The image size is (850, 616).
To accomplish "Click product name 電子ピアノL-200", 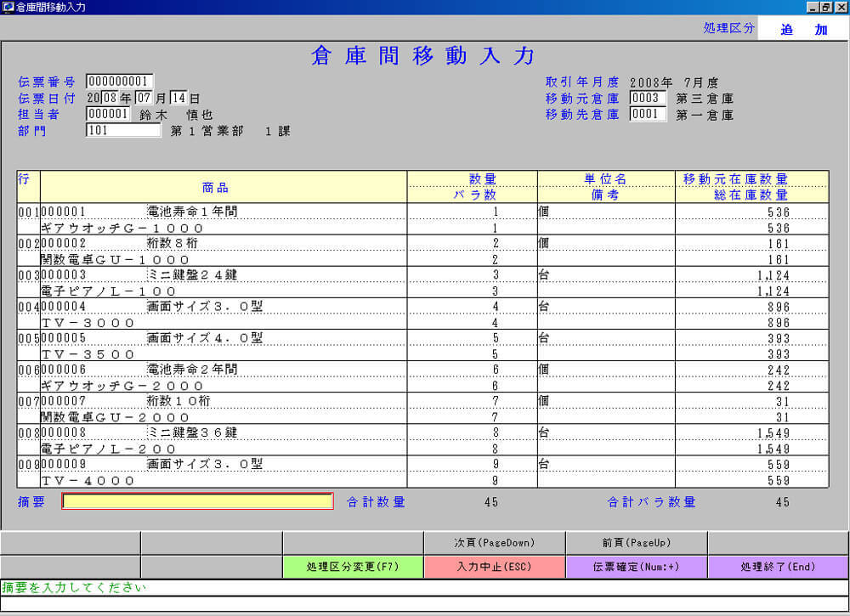I will (x=109, y=449).
